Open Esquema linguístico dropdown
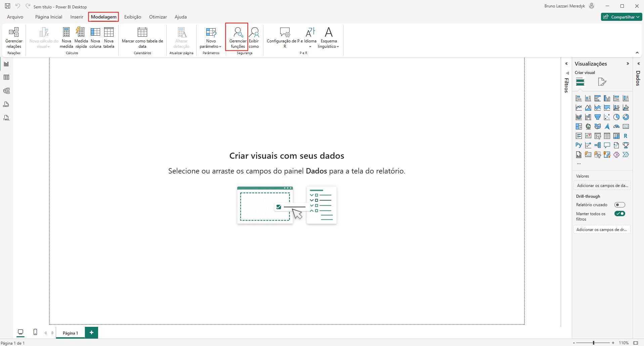The image size is (644, 346). pyautogui.click(x=329, y=37)
